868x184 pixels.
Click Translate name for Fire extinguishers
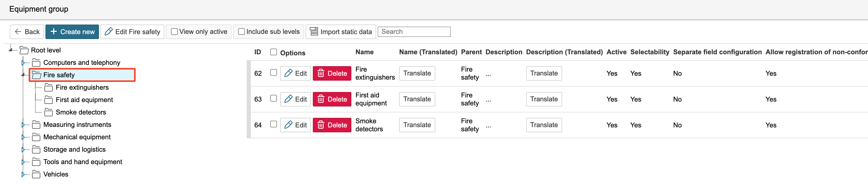[x=417, y=73]
